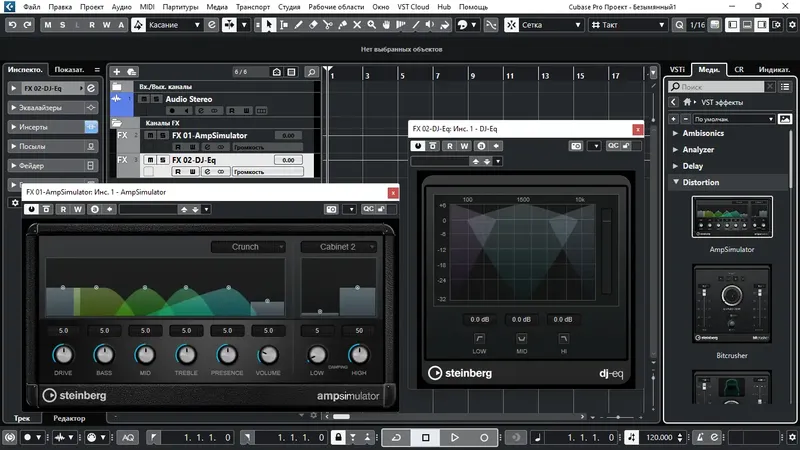This screenshot has width=800, height=450.
Task: Switch to the CR tab
Action: pyautogui.click(x=739, y=69)
